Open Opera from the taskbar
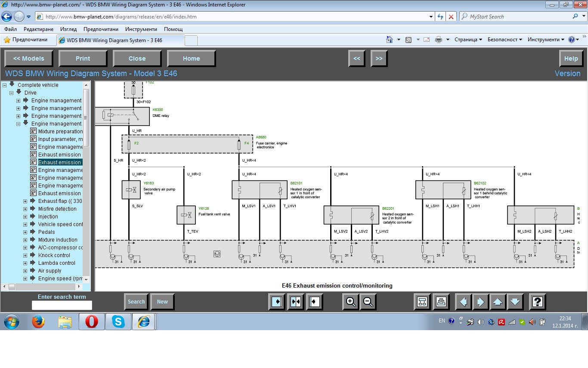 point(91,322)
